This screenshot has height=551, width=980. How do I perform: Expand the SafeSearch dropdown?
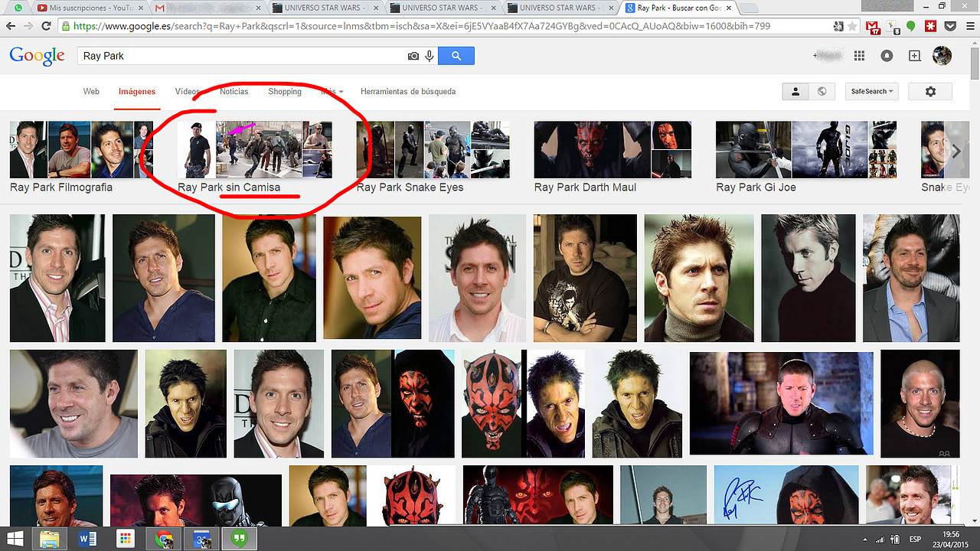coord(871,91)
